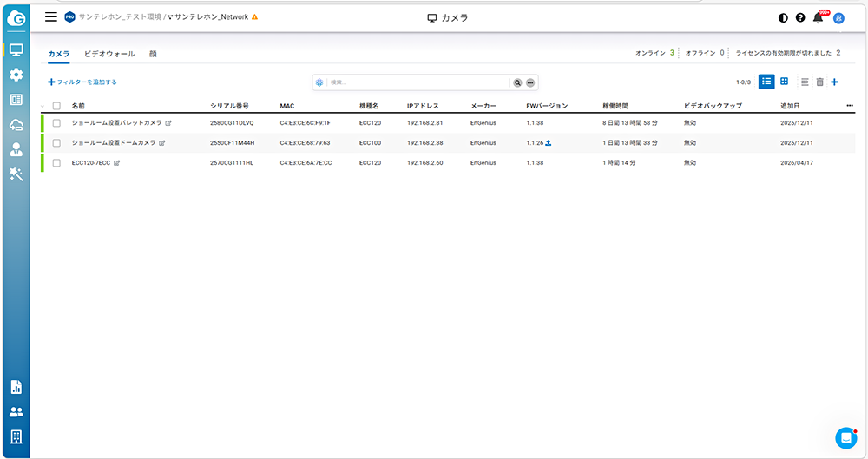Open camera ショールーム設置バレットカメラ
The image size is (868, 459).
pyautogui.click(x=117, y=123)
